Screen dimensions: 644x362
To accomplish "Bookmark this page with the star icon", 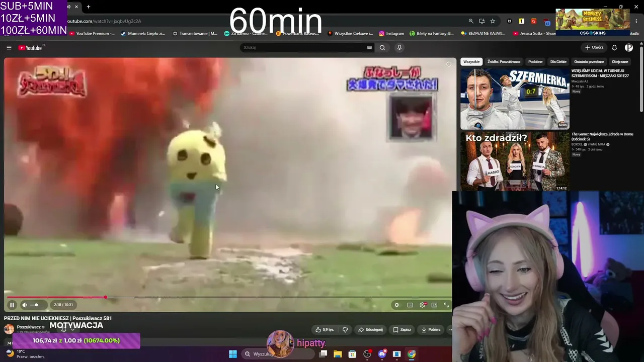I will (x=493, y=21).
